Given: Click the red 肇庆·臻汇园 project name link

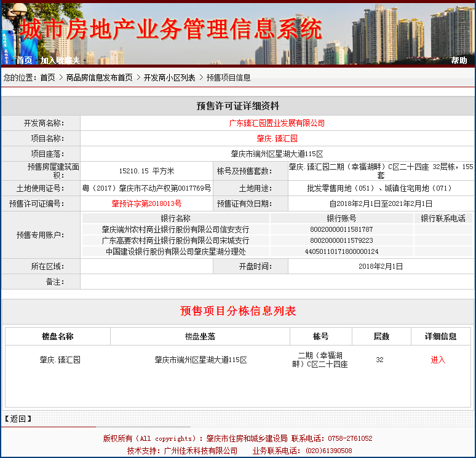Looking at the screenshot, I should point(277,138).
